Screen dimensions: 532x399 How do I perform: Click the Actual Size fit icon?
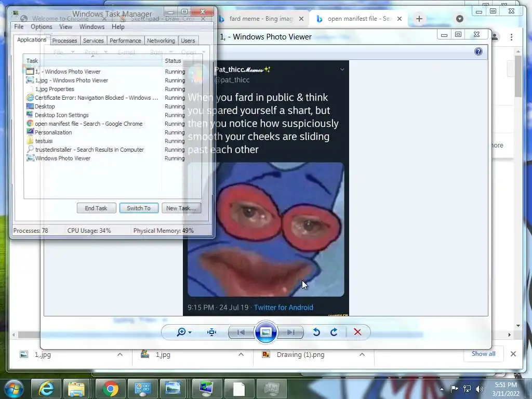[x=212, y=332]
